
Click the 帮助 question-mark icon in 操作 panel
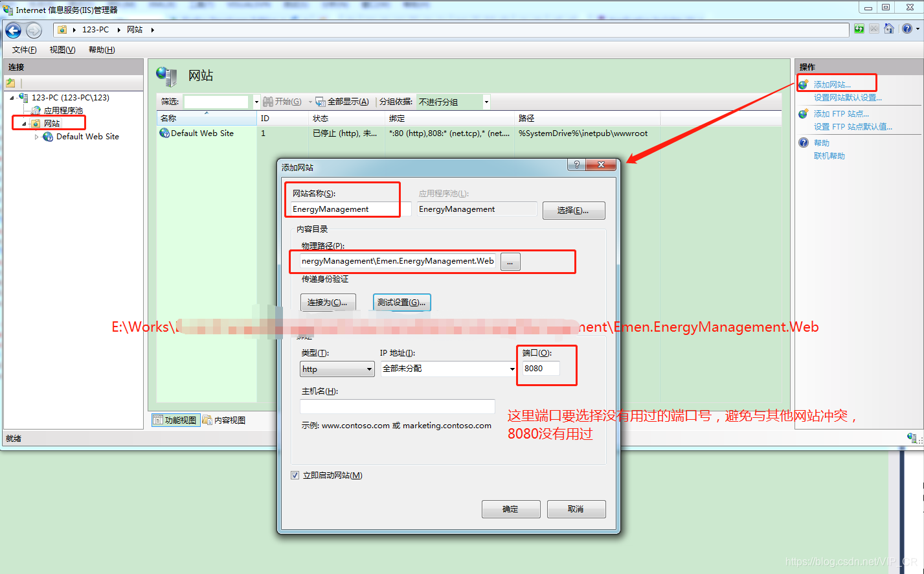coord(804,143)
